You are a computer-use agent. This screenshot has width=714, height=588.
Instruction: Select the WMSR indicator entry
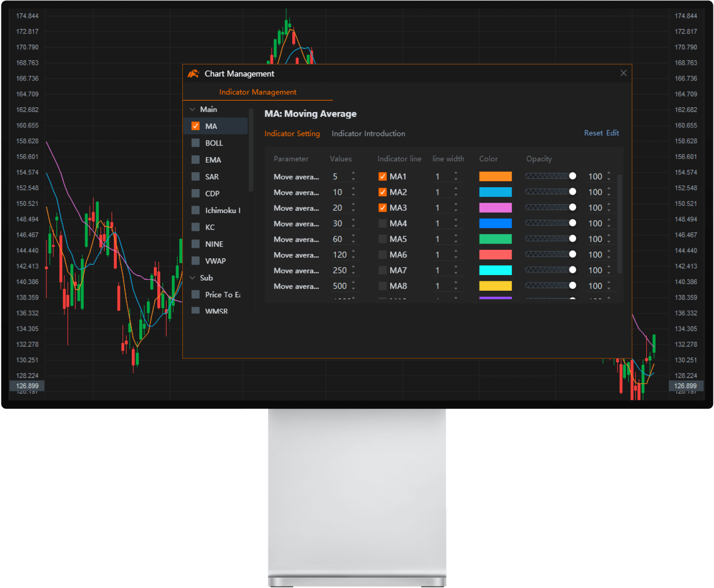[217, 311]
